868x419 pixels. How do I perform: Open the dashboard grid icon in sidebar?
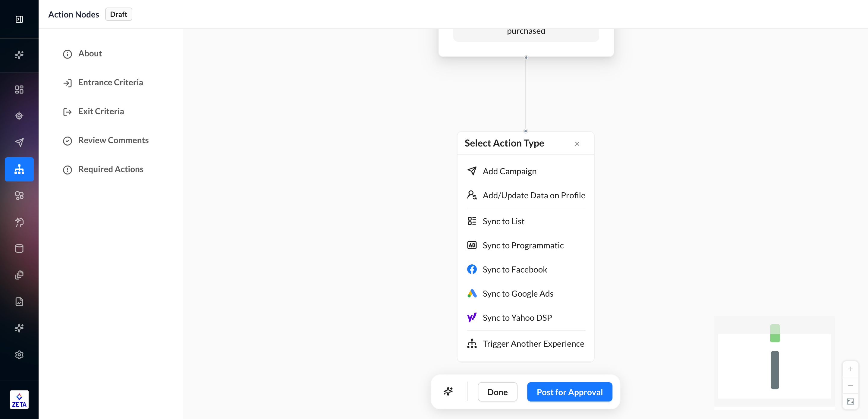click(19, 89)
